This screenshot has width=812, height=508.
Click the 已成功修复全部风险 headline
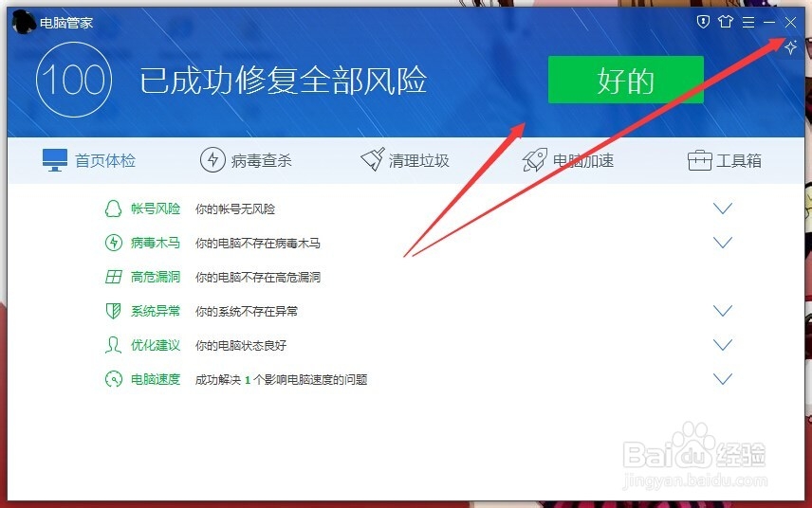point(284,81)
